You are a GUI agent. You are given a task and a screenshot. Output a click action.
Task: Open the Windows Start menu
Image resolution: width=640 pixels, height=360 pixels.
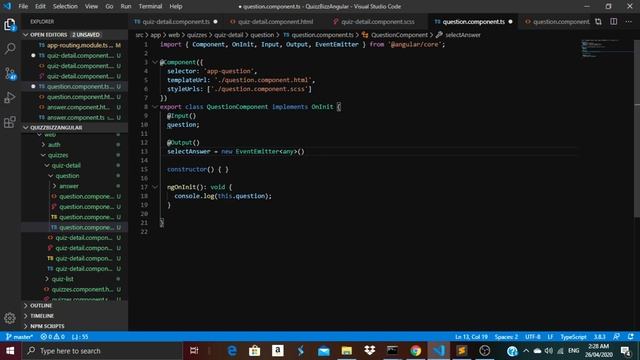tap(10, 351)
